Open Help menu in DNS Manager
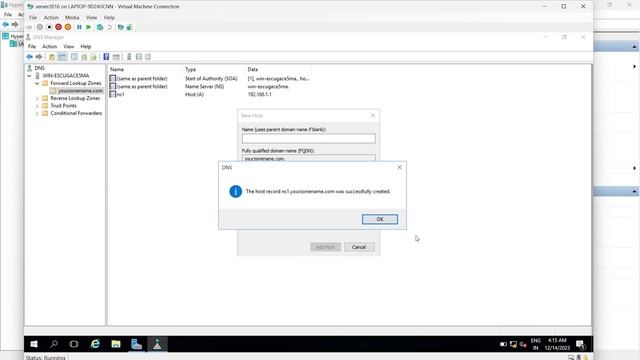The height and width of the screenshot is (360, 640). [86, 47]
